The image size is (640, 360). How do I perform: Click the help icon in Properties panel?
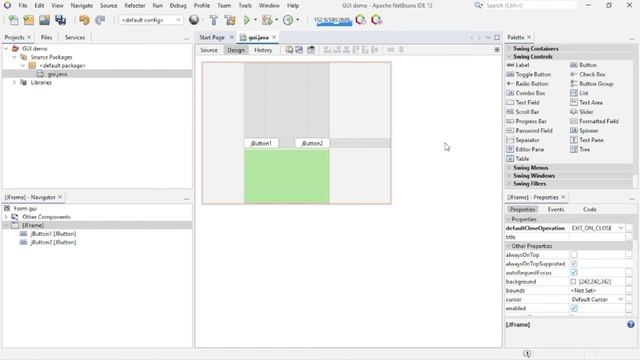coord(631,324)
